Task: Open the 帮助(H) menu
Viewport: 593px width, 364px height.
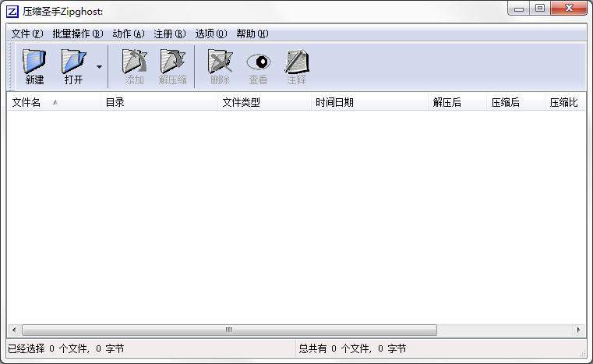Action: pos(252,34)
